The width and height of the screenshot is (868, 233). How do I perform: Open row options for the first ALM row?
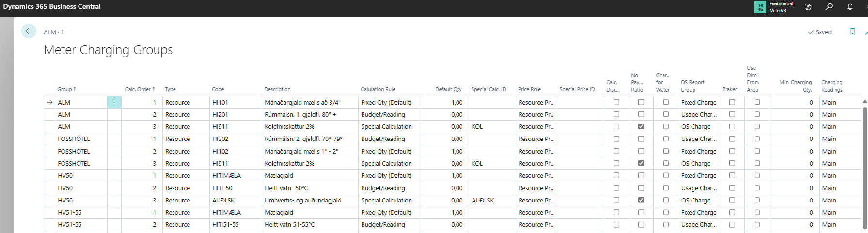tap(114, 103)
